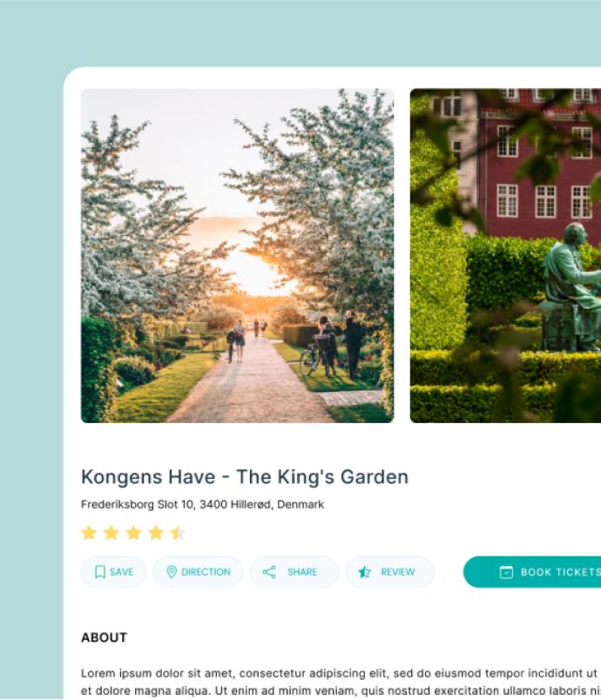
Task: Click the map pin Direction icon
Action: [172, 572]
